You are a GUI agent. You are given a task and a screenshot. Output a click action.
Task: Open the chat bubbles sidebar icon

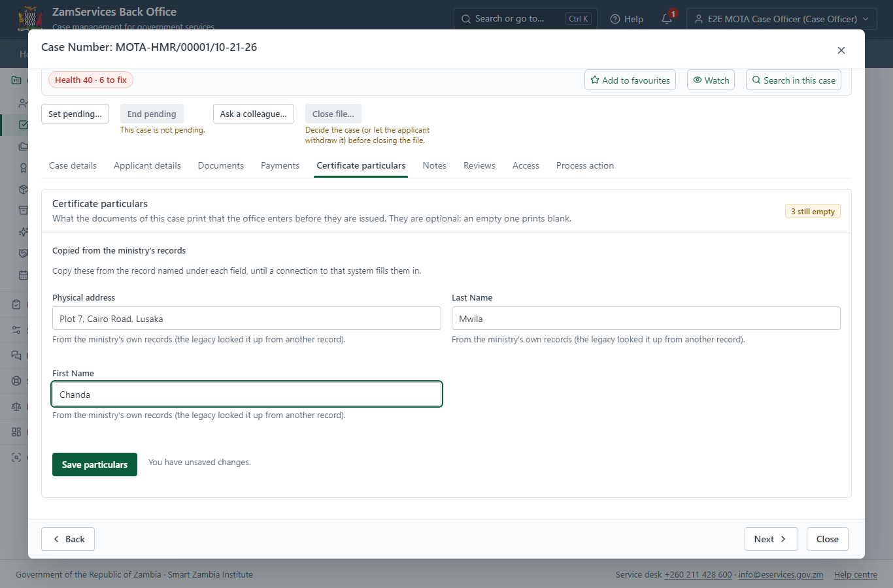[16, 355]
